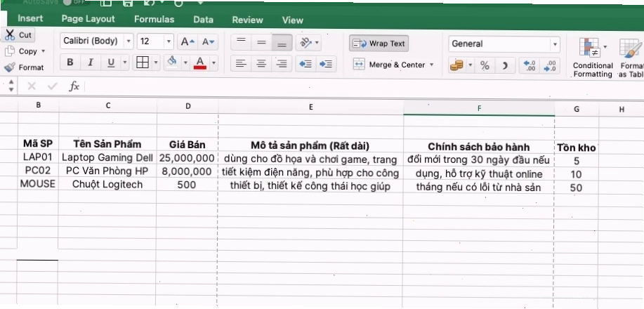Select the 8,000,000 price cell
644x309 pixels.
[x=188, y=171]
